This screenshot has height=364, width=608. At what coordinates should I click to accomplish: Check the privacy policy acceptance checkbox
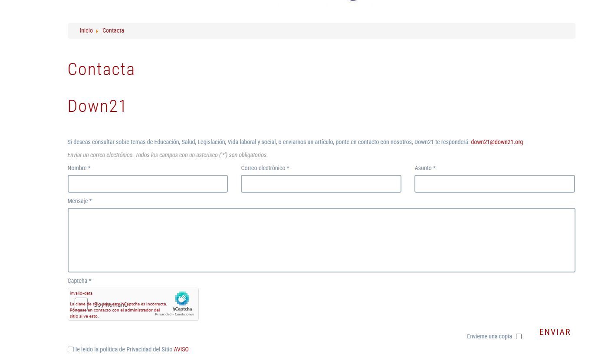(x=70, y=349)
